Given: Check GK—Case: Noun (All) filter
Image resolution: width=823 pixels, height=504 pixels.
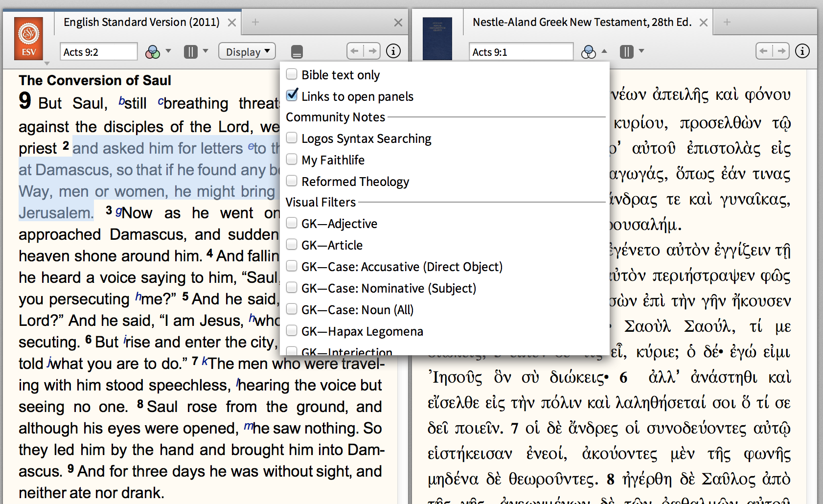Looking at the screenshot, I should (292, 309).
